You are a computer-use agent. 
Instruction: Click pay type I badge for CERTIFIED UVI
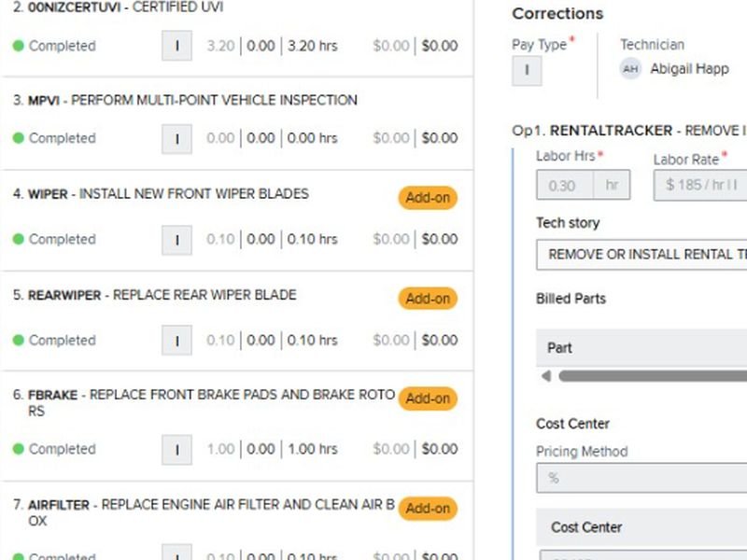176,46
